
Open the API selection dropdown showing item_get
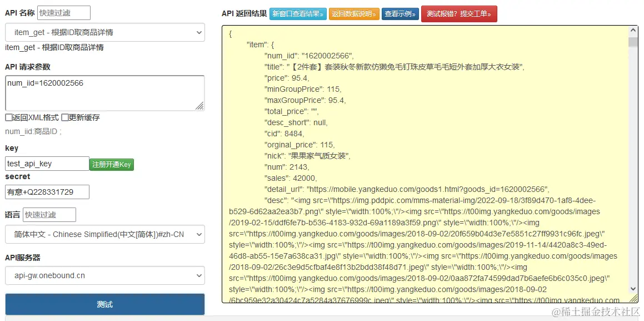tap(104, 32)
